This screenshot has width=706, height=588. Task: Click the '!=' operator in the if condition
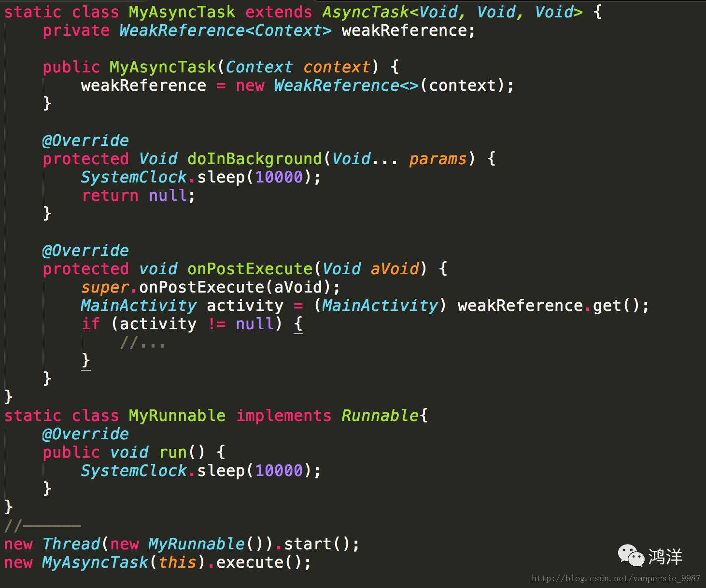[216, 324]
